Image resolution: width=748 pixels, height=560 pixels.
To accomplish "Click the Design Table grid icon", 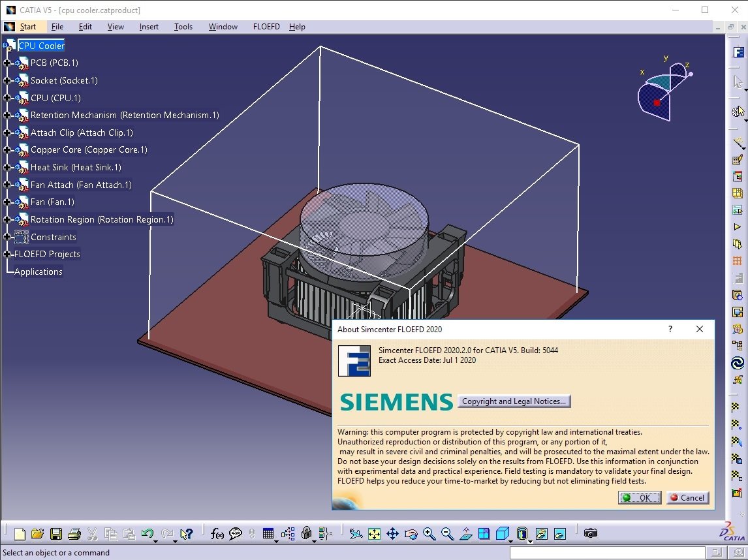I will point(268,533).
